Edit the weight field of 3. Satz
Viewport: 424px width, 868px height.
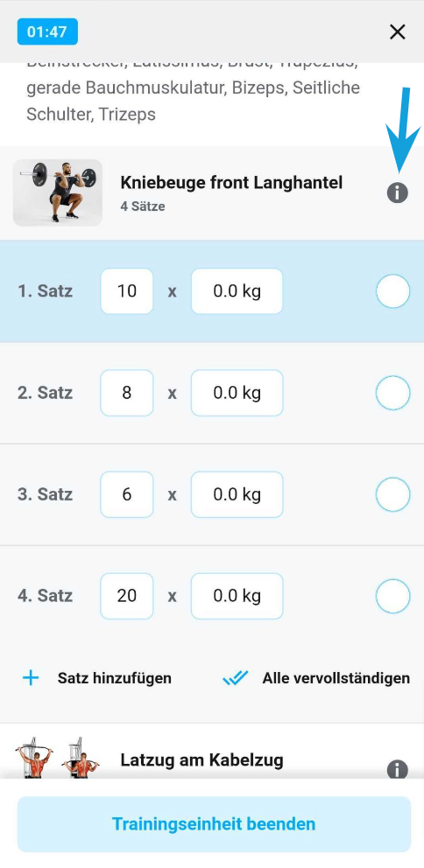tap(237, 494)
